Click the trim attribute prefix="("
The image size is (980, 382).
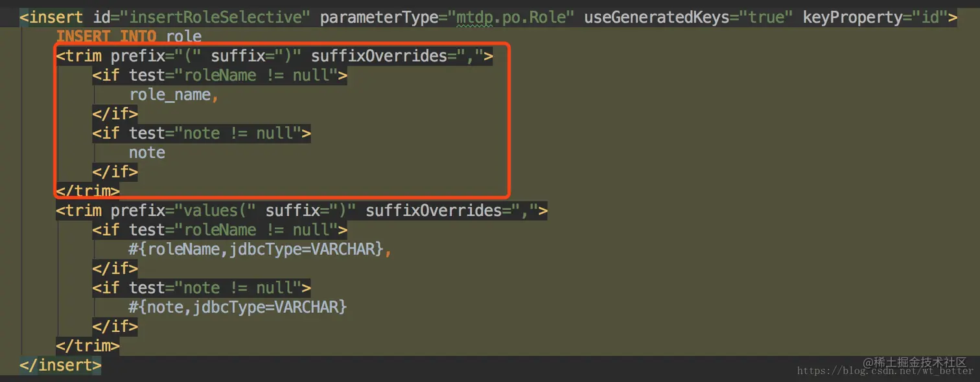point(156,56)
